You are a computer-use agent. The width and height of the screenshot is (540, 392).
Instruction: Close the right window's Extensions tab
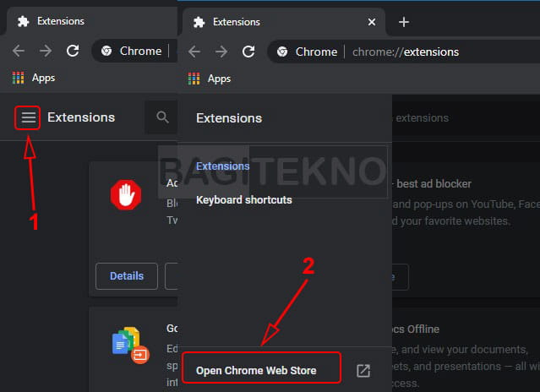(x=372, y=22)
